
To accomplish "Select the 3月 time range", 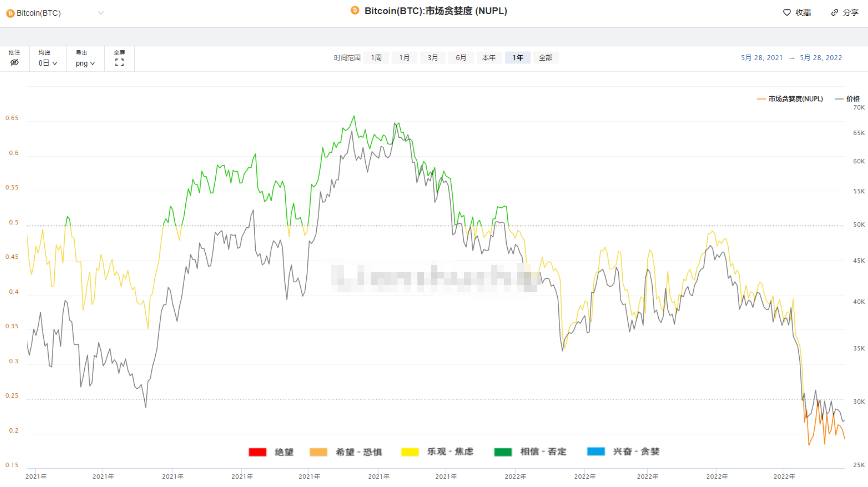I will [x=433, y=58].
